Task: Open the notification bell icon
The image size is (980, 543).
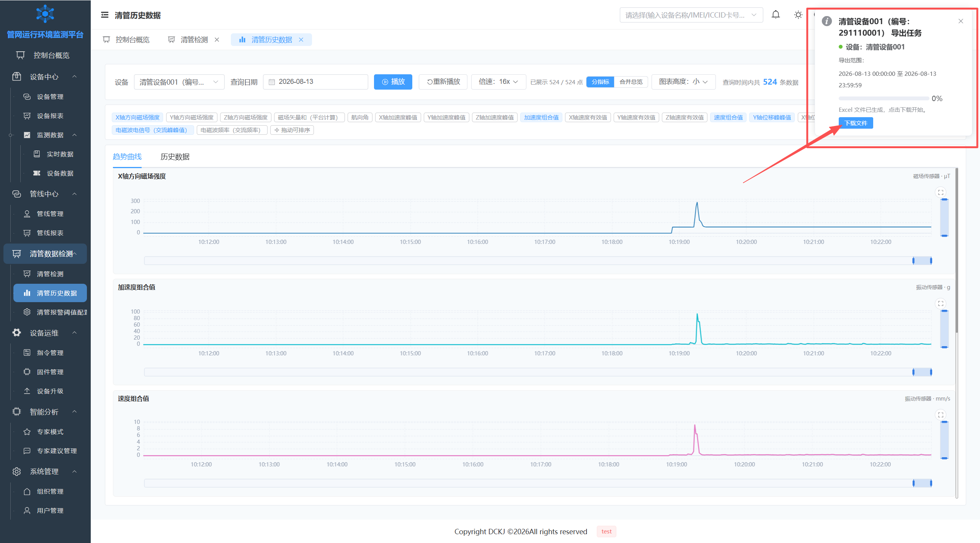Action: click(x=776, y=15)
